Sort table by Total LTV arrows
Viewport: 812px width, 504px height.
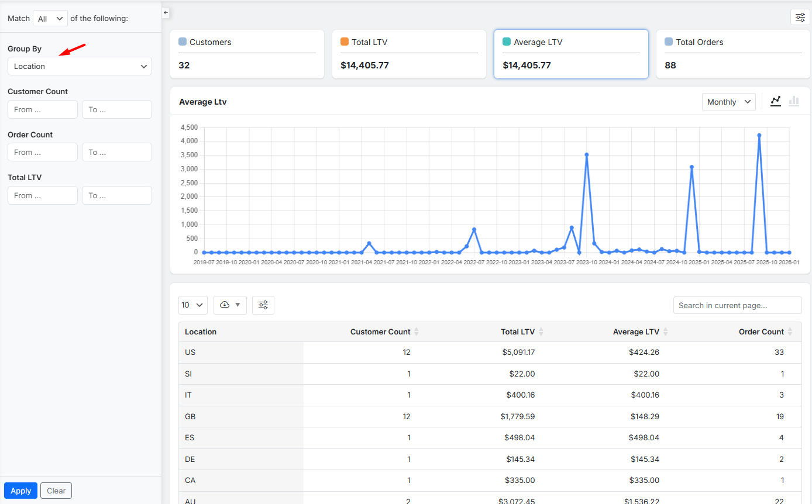coord(541,332)
